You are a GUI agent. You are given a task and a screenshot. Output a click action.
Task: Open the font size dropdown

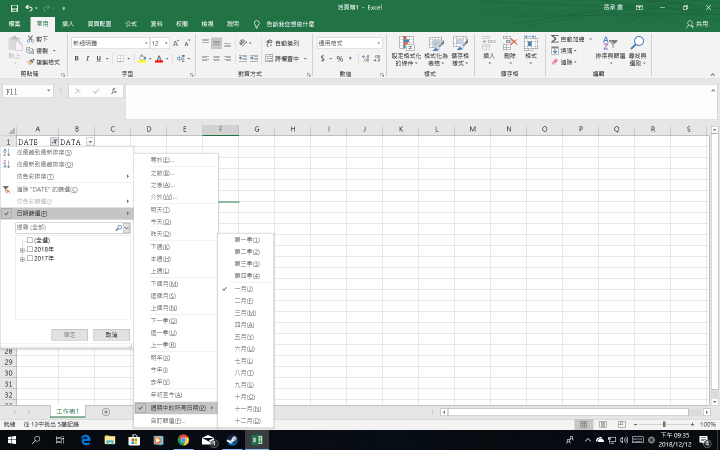166,43
